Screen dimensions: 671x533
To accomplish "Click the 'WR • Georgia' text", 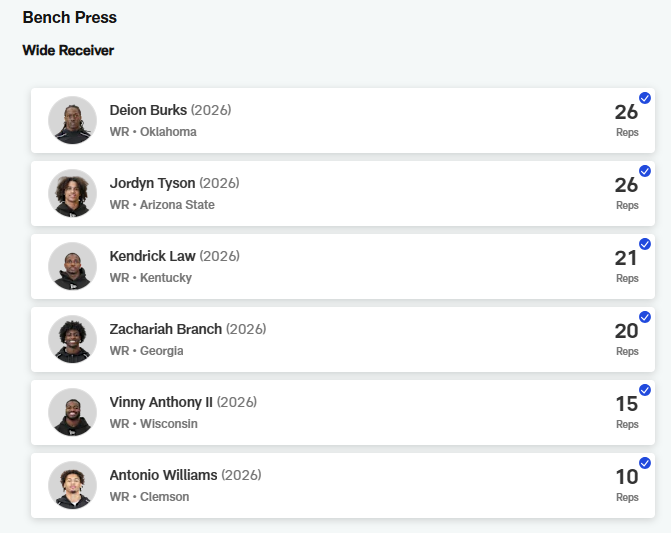I will (146, 351).
